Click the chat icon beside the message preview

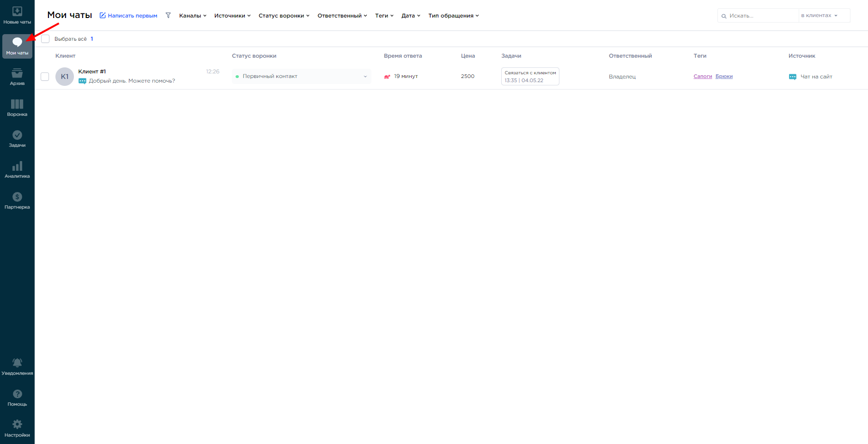(x=82, y=81)
